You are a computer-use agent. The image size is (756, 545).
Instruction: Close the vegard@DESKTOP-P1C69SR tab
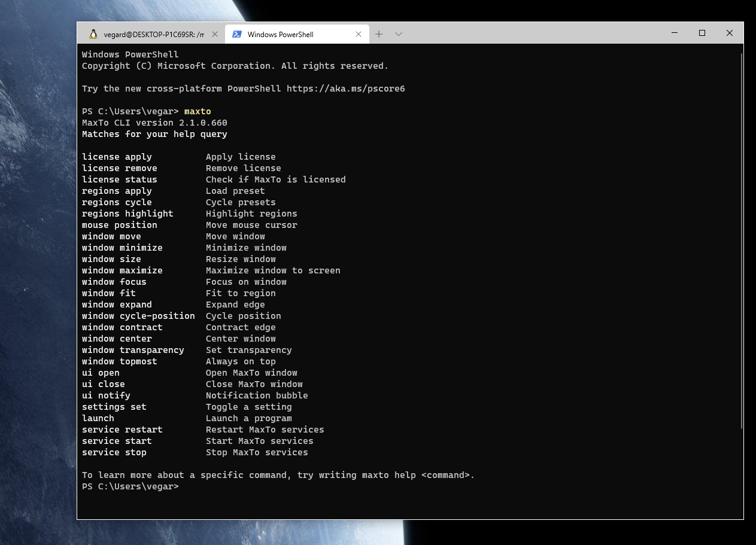click(215, 34)
